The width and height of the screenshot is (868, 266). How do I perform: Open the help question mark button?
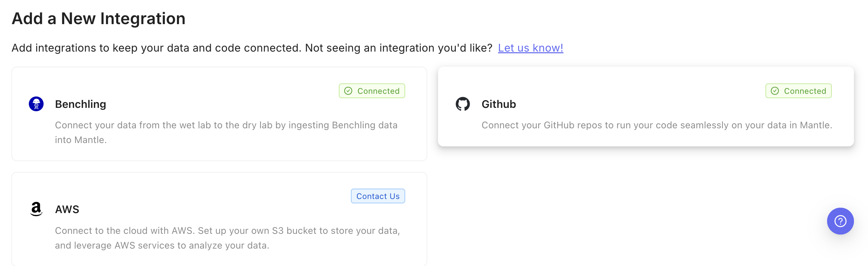840,221
